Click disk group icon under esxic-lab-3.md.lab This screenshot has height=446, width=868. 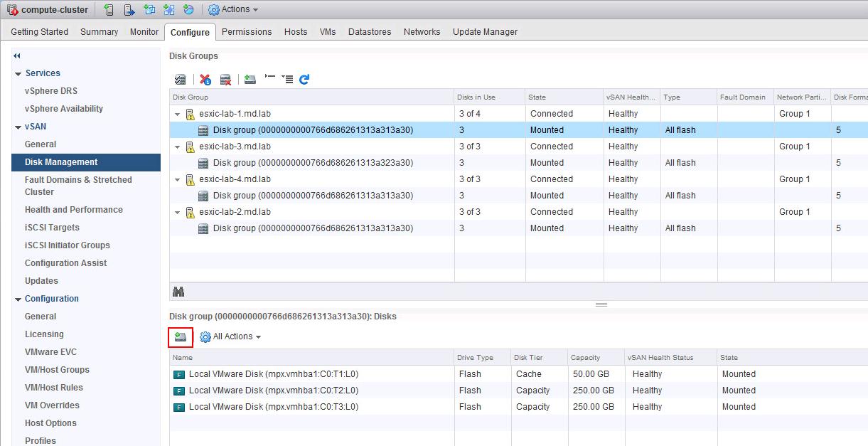[x=203, y=163]
